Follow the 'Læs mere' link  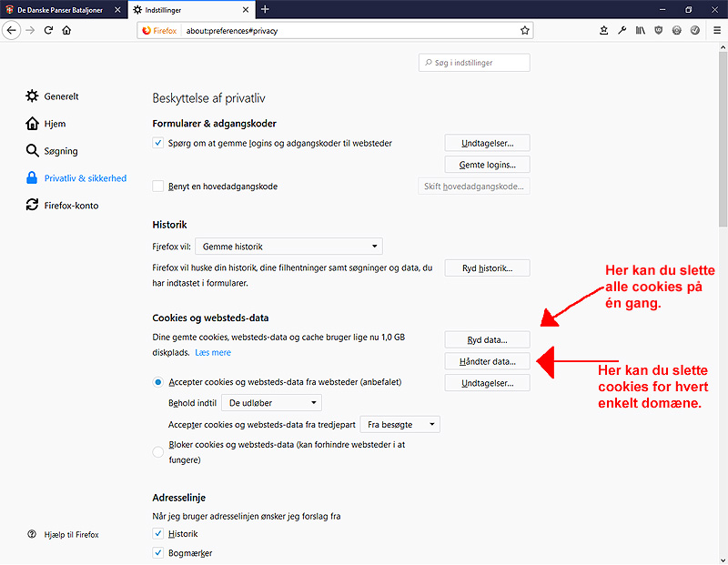213,352
